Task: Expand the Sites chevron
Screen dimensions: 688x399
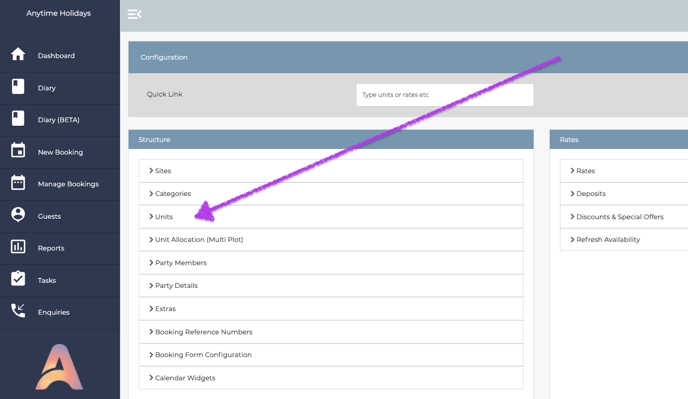Action: point(151,170)
